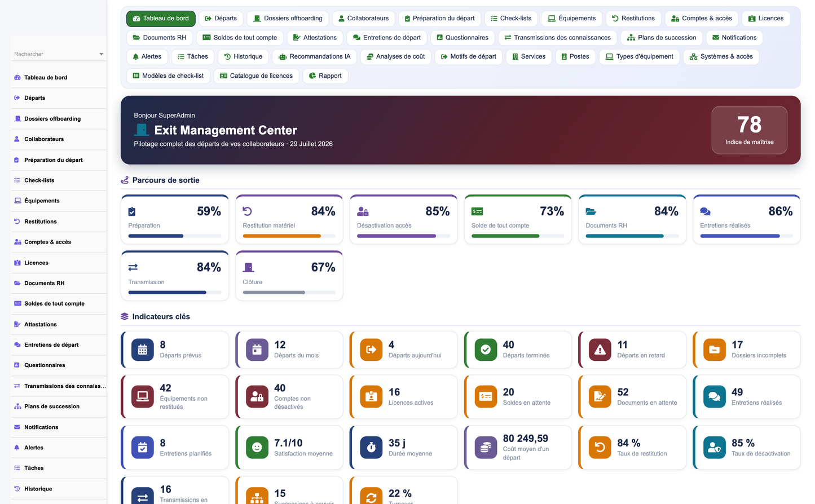Open Motifs de départ tab

(469, 57)
